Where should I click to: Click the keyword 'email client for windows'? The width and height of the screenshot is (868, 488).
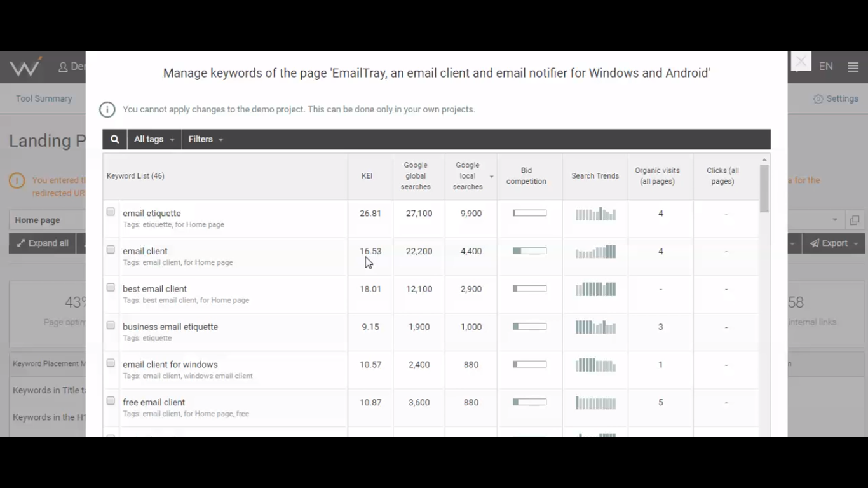pyautogui.click(x=170, y=365)
